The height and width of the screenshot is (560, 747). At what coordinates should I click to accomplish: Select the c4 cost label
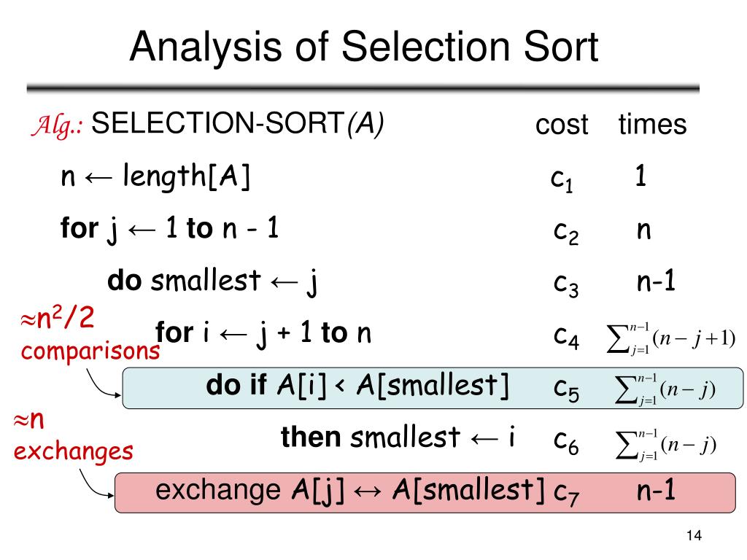(x=566, y=337)
